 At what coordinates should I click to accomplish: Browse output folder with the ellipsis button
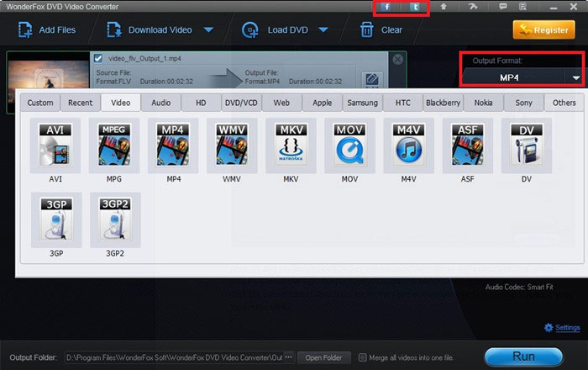click(x=288, y=357)
